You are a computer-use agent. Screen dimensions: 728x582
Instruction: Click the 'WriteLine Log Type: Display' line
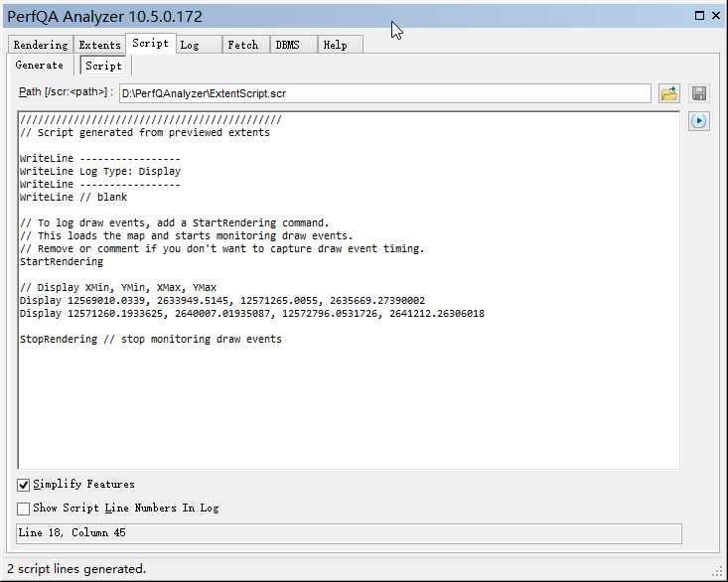tap(100, 171)
